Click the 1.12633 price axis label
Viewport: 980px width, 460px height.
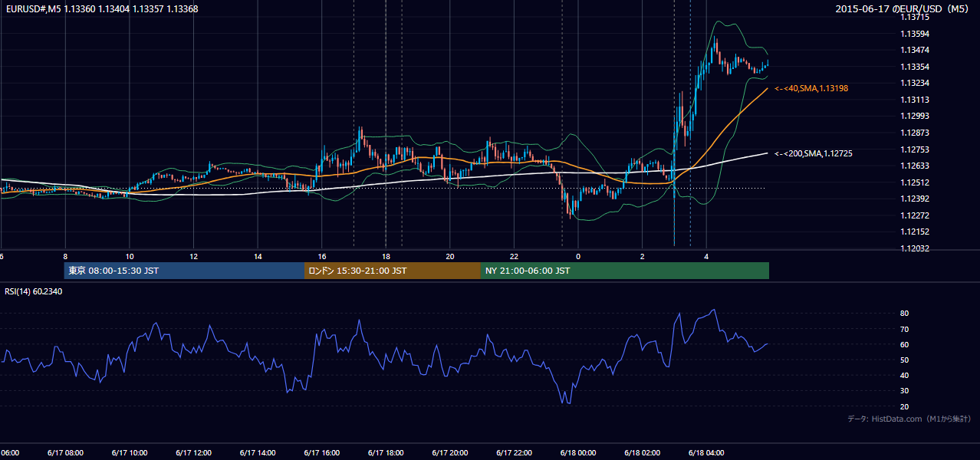pyautogui.click(x=915, y=166)
